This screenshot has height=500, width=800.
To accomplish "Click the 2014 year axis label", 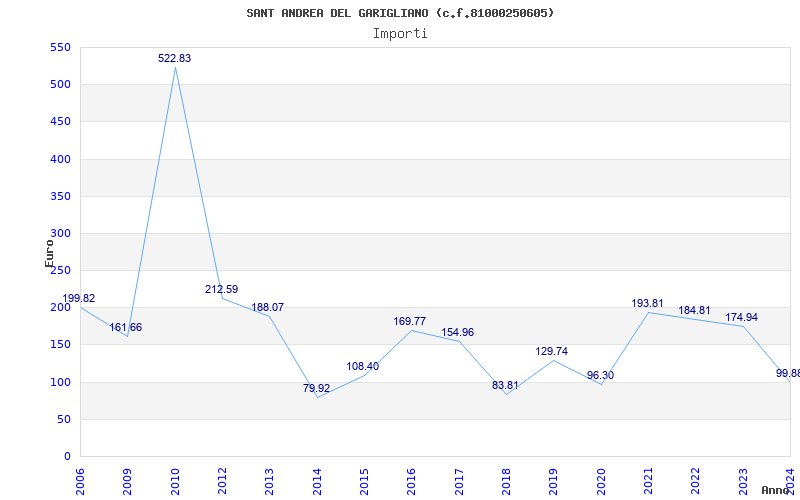I will point(317,482).
